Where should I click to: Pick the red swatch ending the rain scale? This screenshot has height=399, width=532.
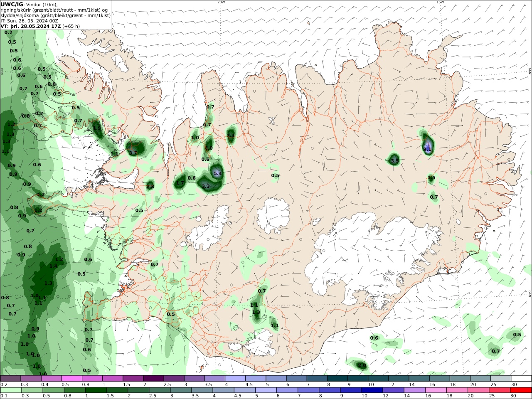(521, 390)
